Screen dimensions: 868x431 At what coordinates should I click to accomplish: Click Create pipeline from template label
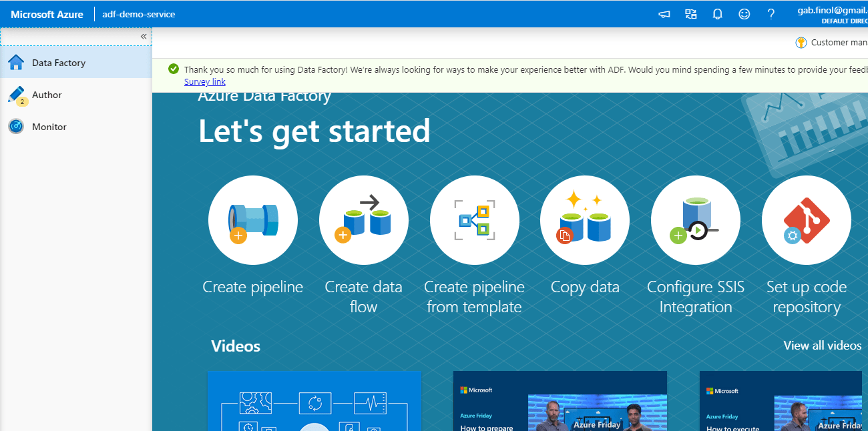(475, 297)
